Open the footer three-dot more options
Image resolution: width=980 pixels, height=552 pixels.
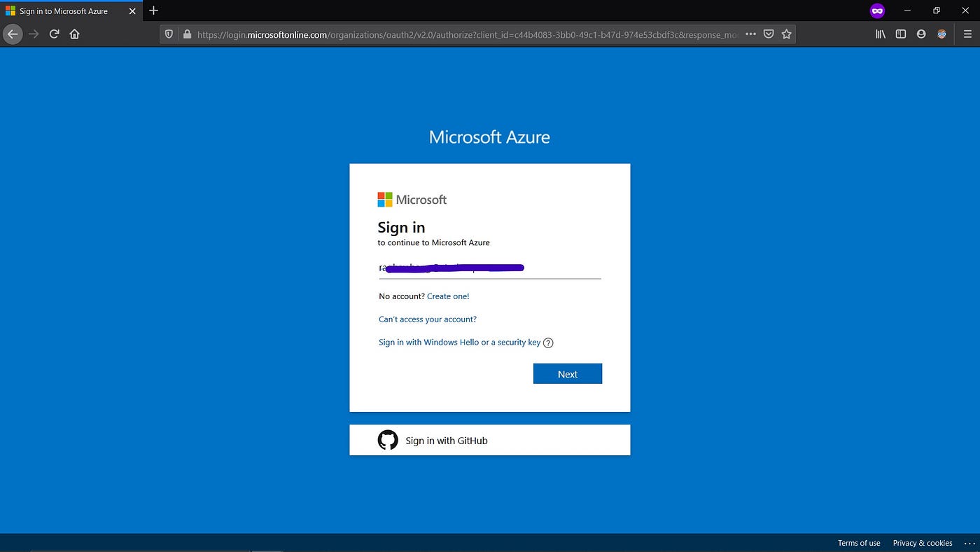(969, 543)
